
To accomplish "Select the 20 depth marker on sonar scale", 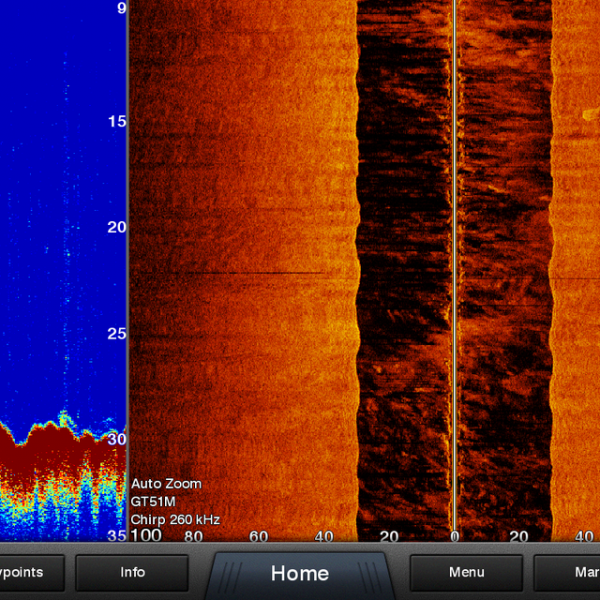I will click(x=117, y=227).
